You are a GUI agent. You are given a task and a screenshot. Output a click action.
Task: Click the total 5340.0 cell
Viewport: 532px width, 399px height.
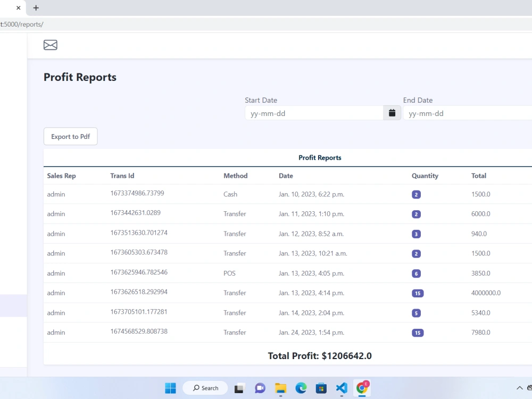click(x=480, y=313)
